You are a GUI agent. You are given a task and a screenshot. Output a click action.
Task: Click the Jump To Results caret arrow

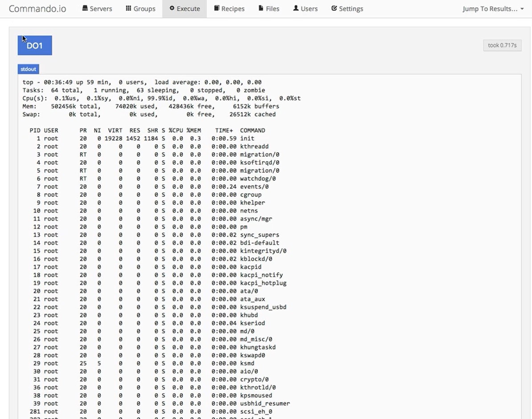[x=522, y=9]
